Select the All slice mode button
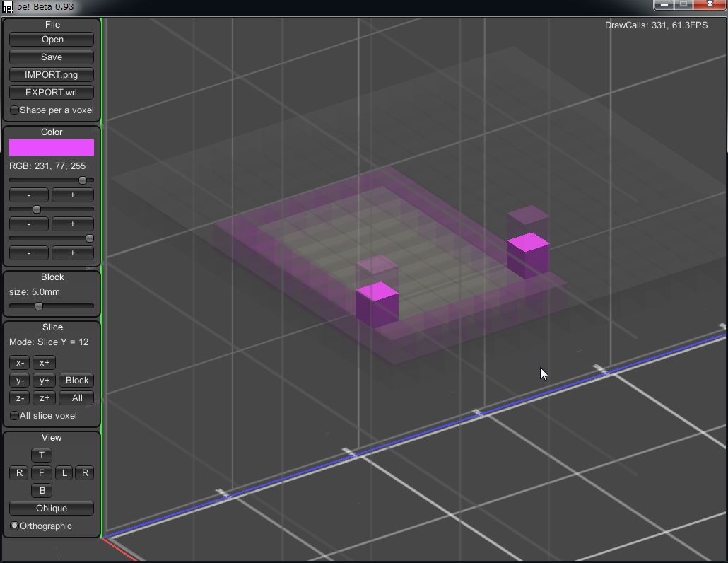The image size is (728, 563). (76, 398)
